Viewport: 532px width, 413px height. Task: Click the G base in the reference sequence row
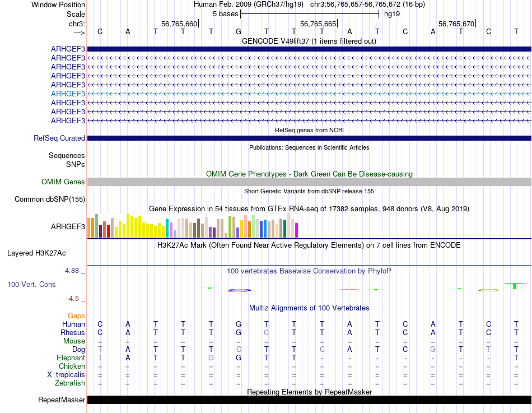click(x=239, y=31)
